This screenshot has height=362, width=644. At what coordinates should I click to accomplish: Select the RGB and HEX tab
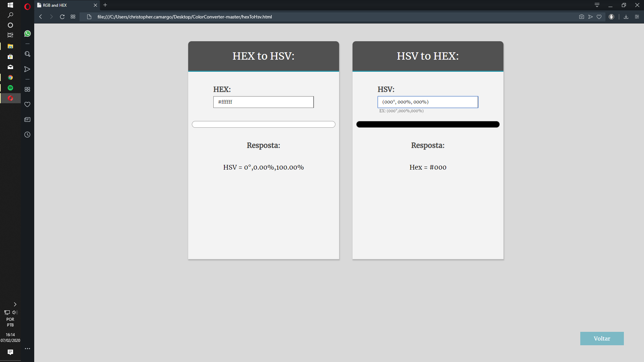click(x=64, y=5)
